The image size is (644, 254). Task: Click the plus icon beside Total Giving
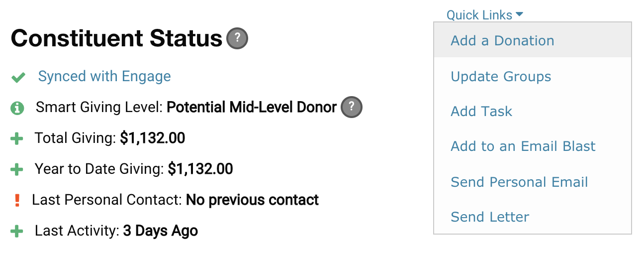(17, 138)
